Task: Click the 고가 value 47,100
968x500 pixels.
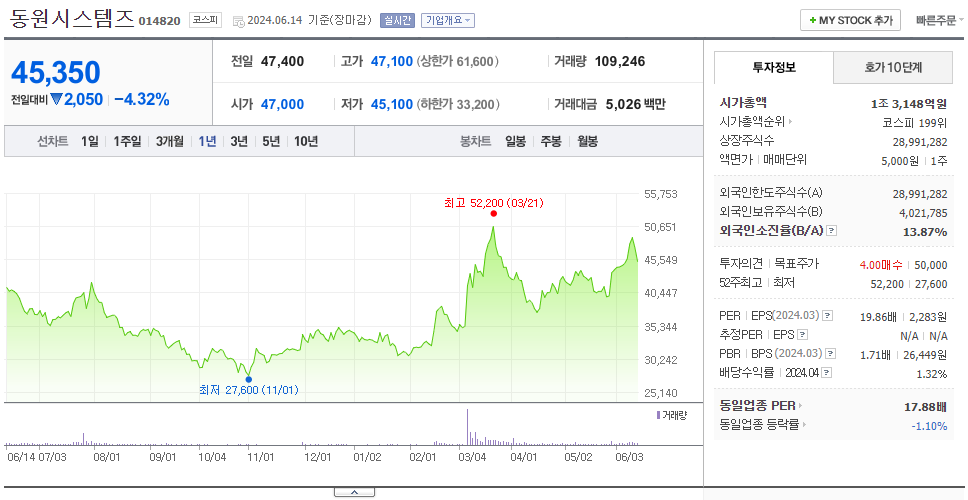Action: [391, 61]
